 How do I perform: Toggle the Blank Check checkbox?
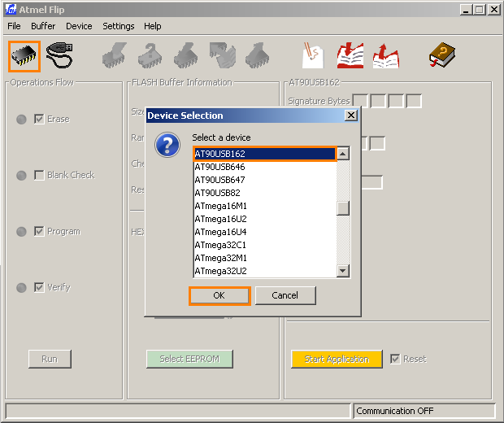[39, 176]
